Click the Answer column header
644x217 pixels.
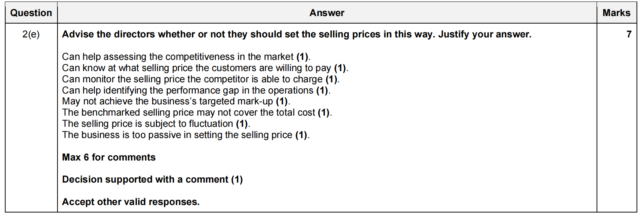(x=327, y=13)
